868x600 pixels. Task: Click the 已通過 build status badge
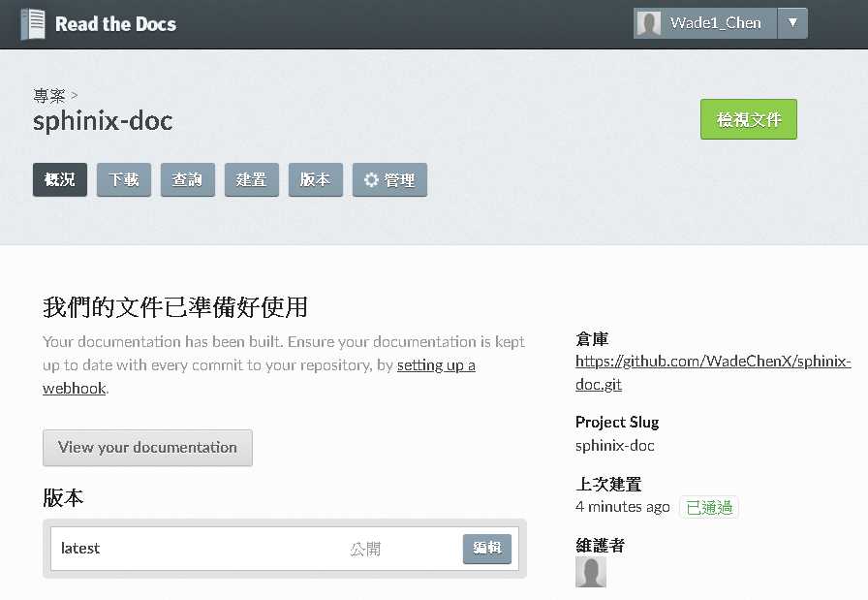(x=709, y=507)
